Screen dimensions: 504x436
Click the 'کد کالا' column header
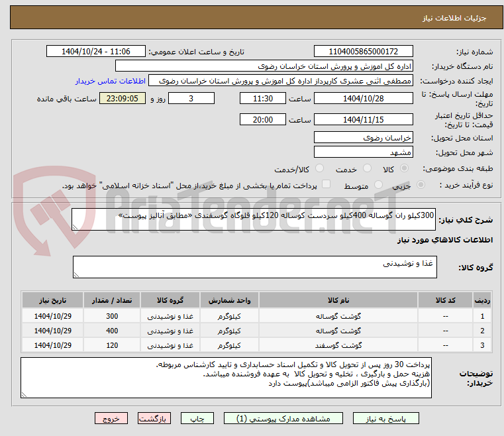click(445, 300)
